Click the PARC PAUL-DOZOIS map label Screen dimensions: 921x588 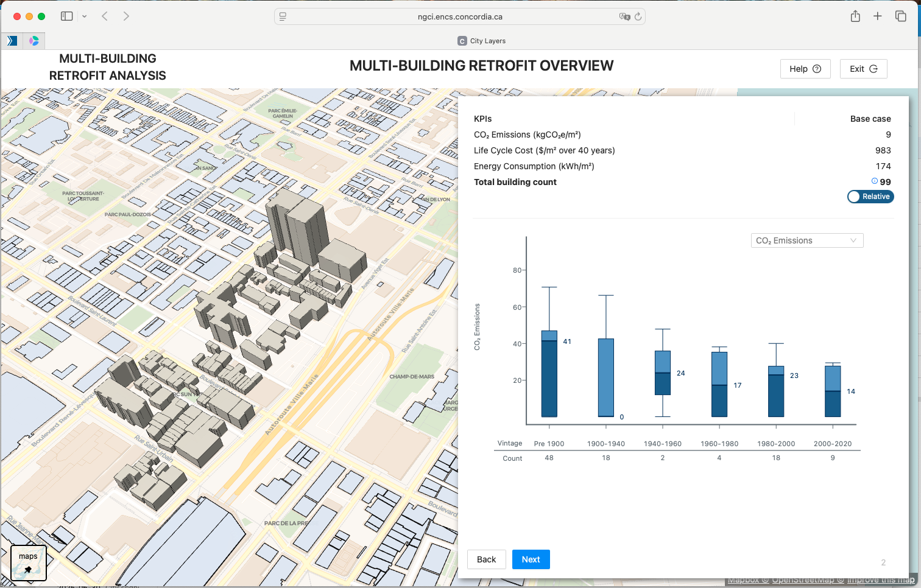pos(127,215)
